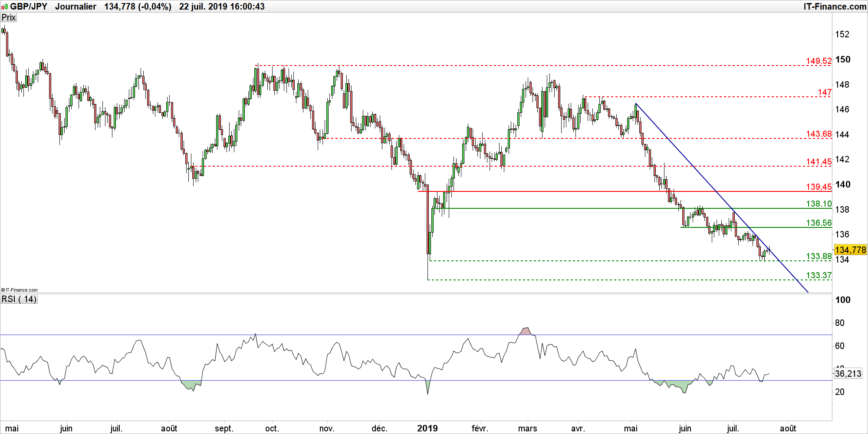Viewport: 868px width, 434px height.
Task: Click the 134,778 (-0,04%) price readout
Action: [x=138, y=7]
